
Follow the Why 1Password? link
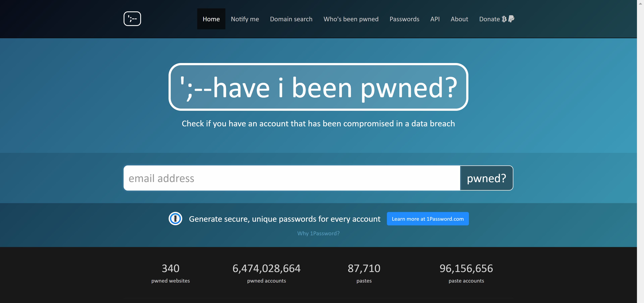(318, 233)
